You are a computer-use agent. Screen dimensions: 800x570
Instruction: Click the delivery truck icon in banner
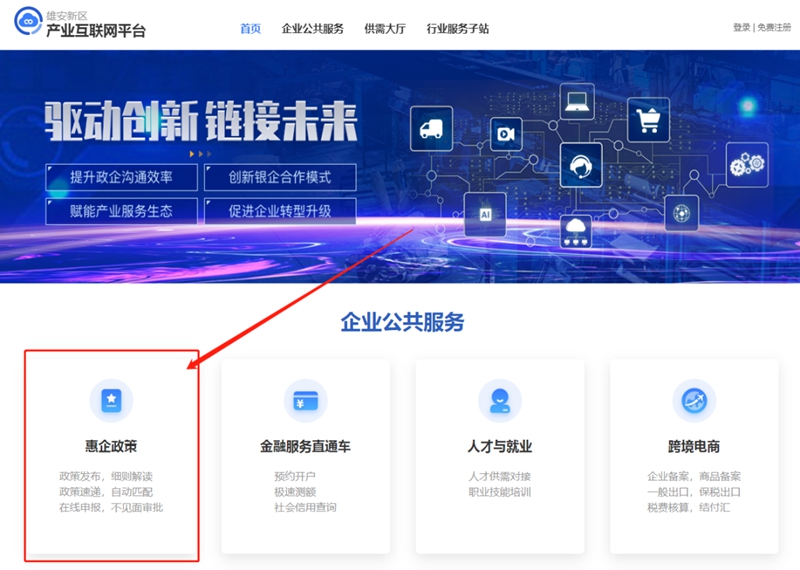tap(431, 129)
